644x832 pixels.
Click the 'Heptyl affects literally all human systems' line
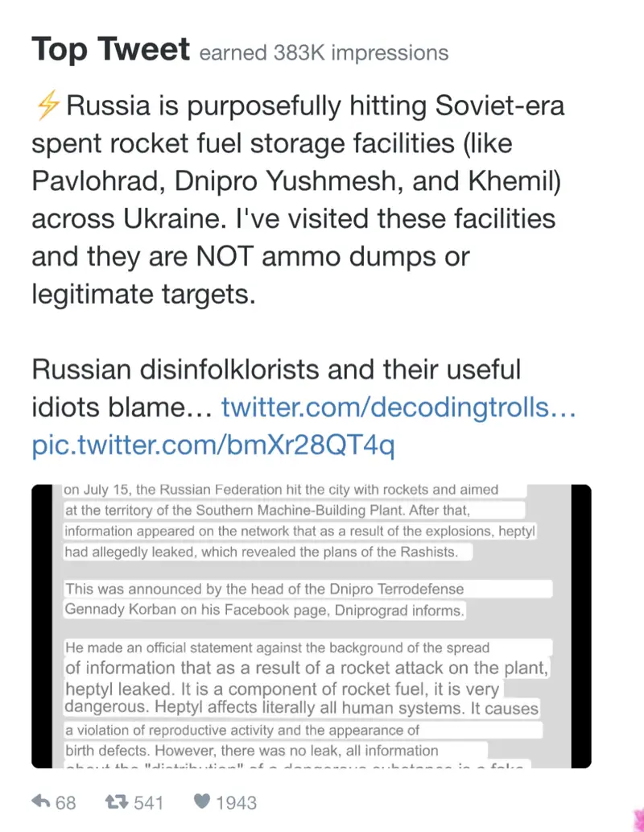pyautogui.click(x=301, y=709)
